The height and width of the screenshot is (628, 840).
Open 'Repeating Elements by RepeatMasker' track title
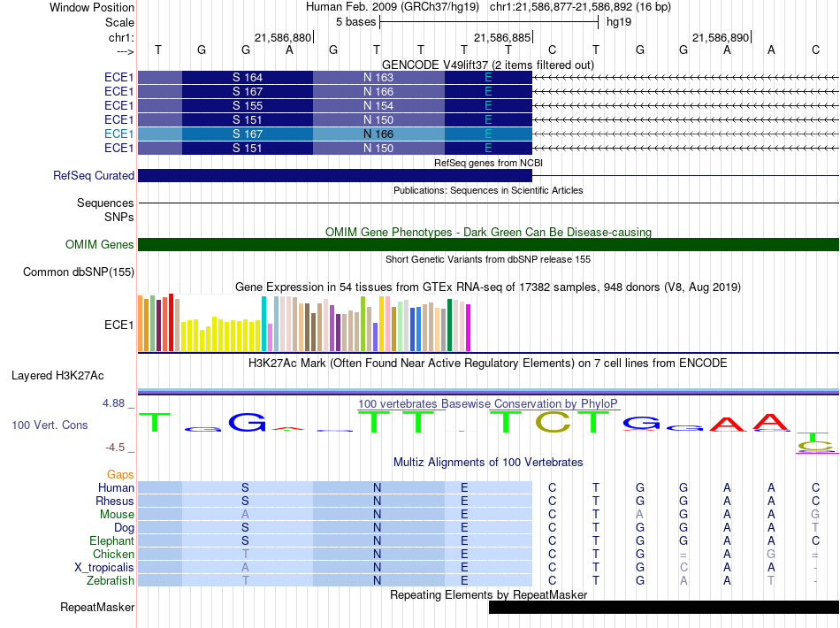tap(488, 594)
